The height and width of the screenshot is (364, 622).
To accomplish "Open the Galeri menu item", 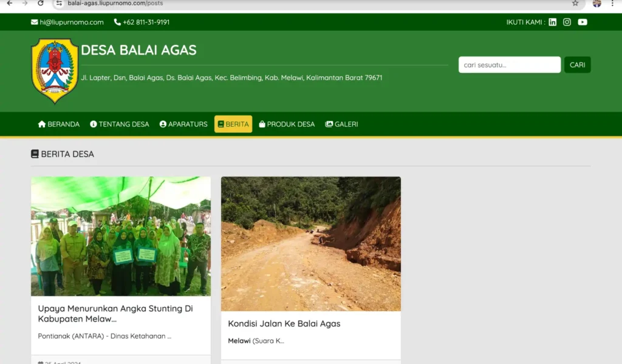I will [x=341, y=124].
